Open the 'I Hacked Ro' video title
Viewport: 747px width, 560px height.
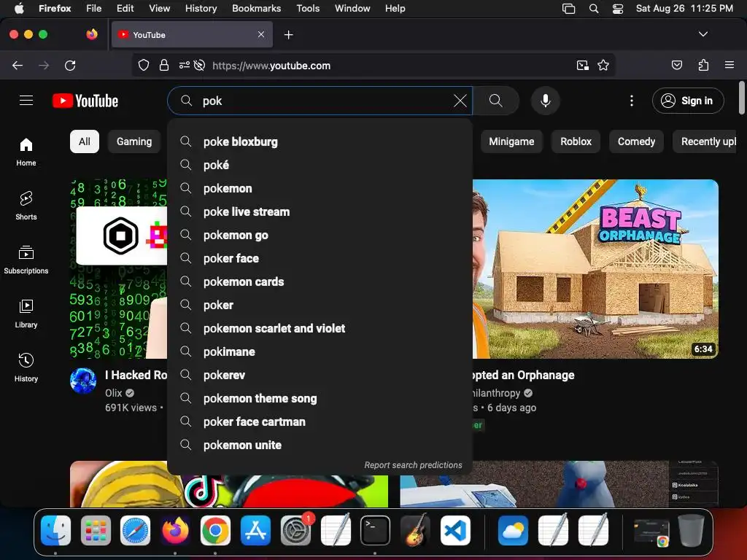tap(136, 376)
